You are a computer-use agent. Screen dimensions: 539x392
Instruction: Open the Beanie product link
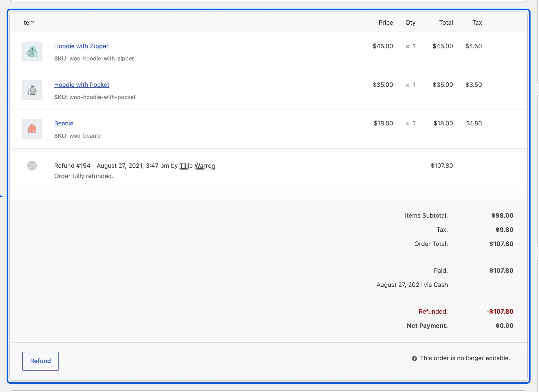point(64,123)
